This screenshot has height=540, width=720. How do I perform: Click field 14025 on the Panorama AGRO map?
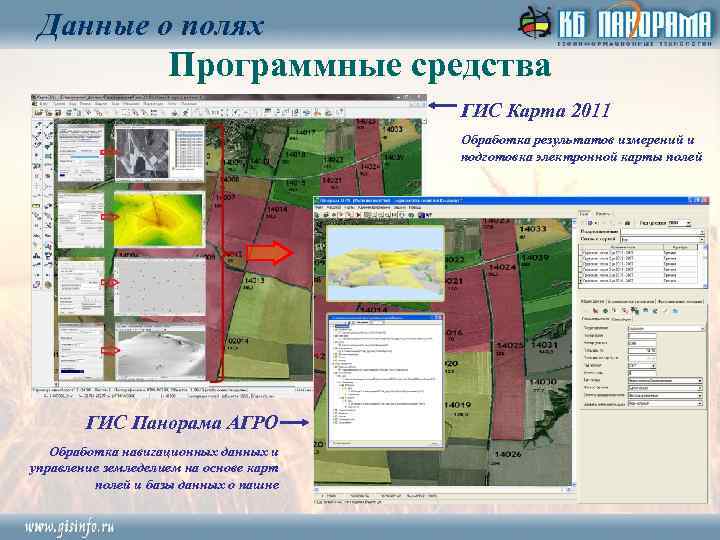point(510,345)
